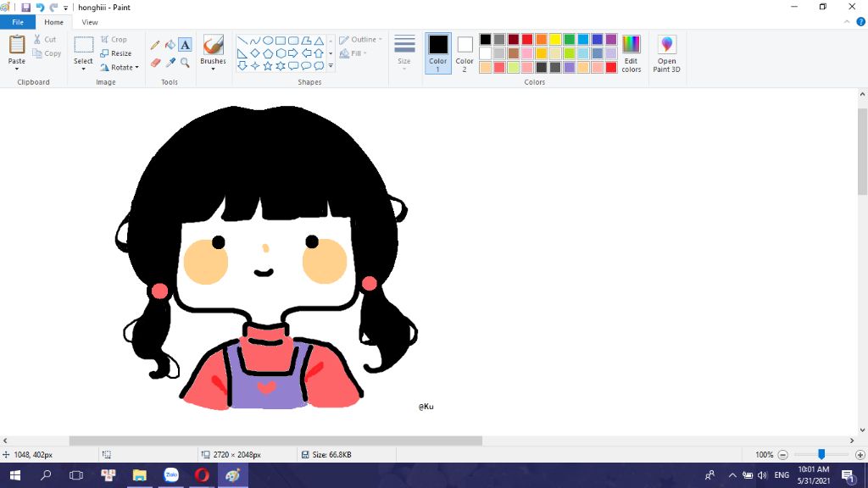Expand the Select dropdown arrow
Image resolution: width=868 pixels, height=488 pixels.
[84, 69]
